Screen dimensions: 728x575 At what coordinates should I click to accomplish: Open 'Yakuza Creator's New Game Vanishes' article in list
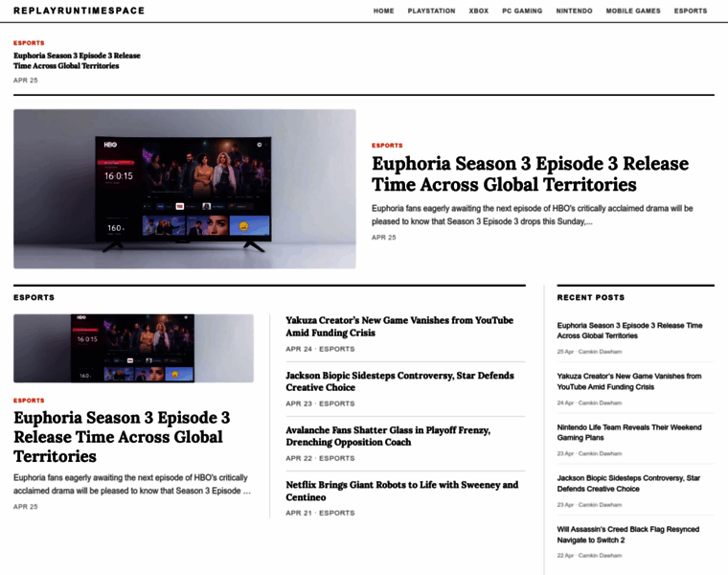[399, 327]
